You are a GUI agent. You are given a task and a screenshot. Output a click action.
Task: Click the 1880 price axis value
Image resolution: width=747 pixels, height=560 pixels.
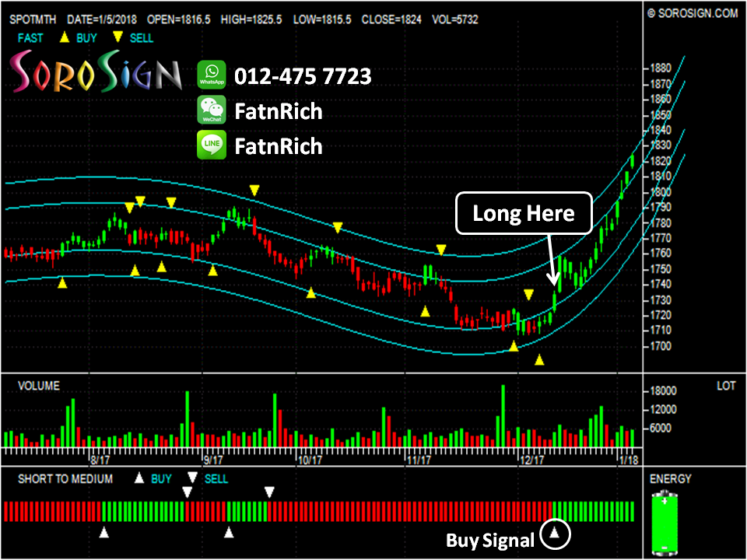(x=661, y=68)
